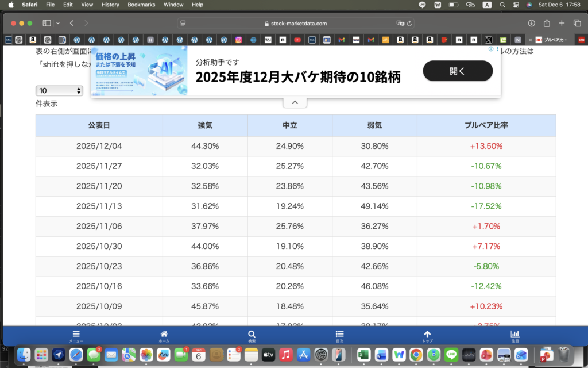
Task: Click the 検索 magnifier icon in bottom bar
Action: 252,335
